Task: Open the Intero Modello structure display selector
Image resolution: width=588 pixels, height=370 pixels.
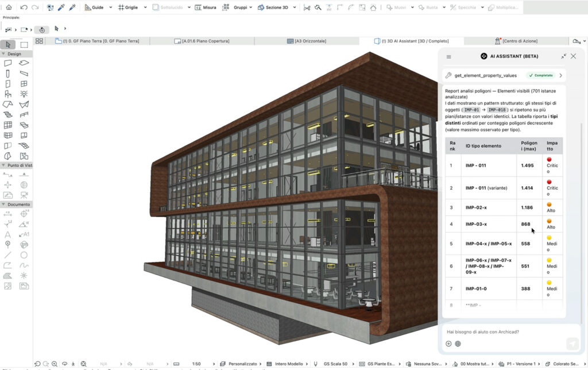Action: [x=288, y=364]
